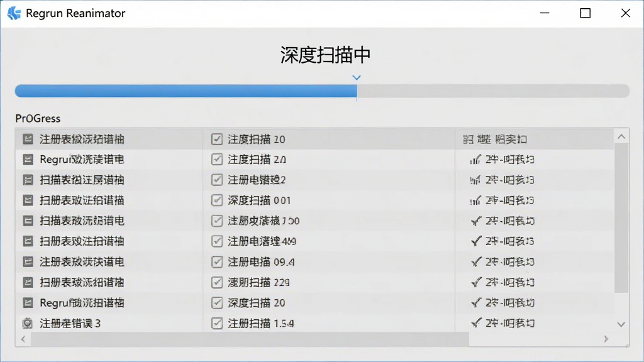
Task: Click the list icon in the Regru 深度扫描 20 row
Action: point(28,302)
